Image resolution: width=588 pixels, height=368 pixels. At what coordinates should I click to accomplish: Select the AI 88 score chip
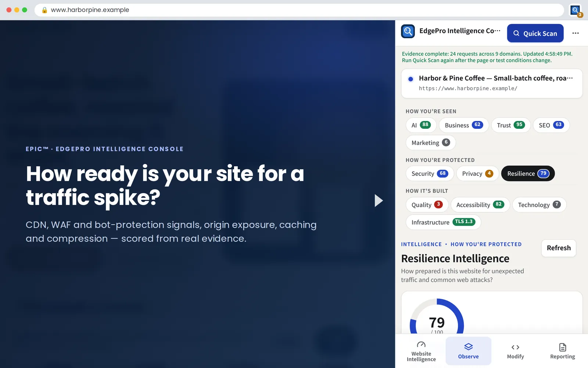tap(421, 125)
